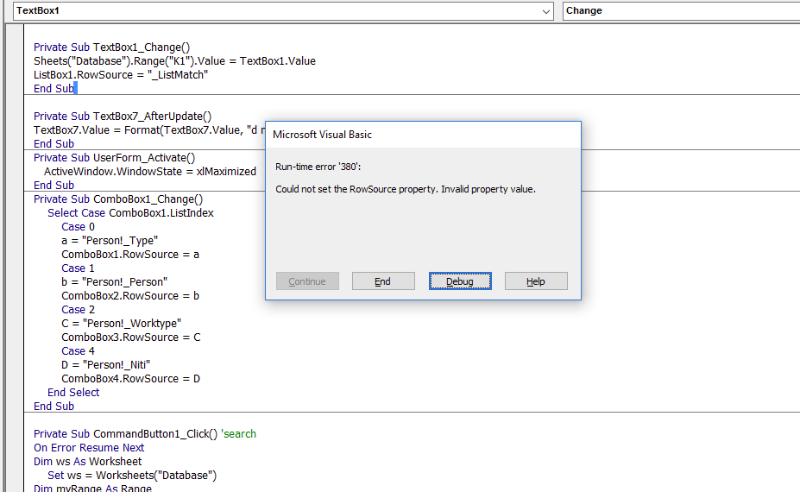Click ActiveWindow.WindowState = xlMaximized line
The image size is (800, 492).
pyautogui.click(x=149, y=171)
